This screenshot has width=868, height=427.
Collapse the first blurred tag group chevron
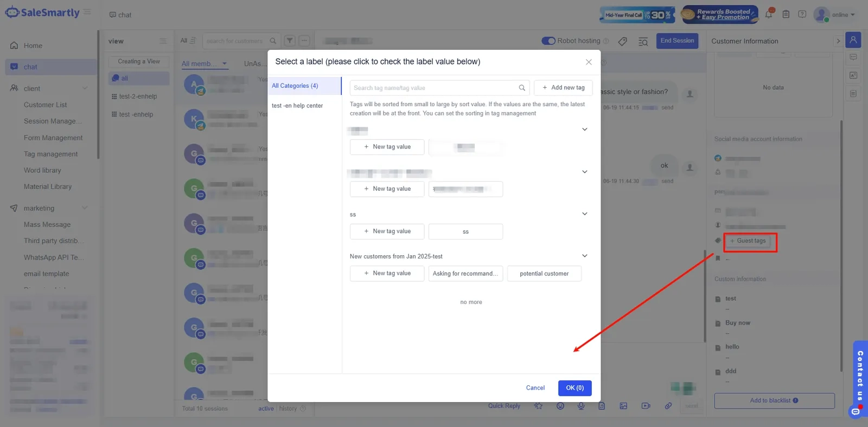click(585, 130)
